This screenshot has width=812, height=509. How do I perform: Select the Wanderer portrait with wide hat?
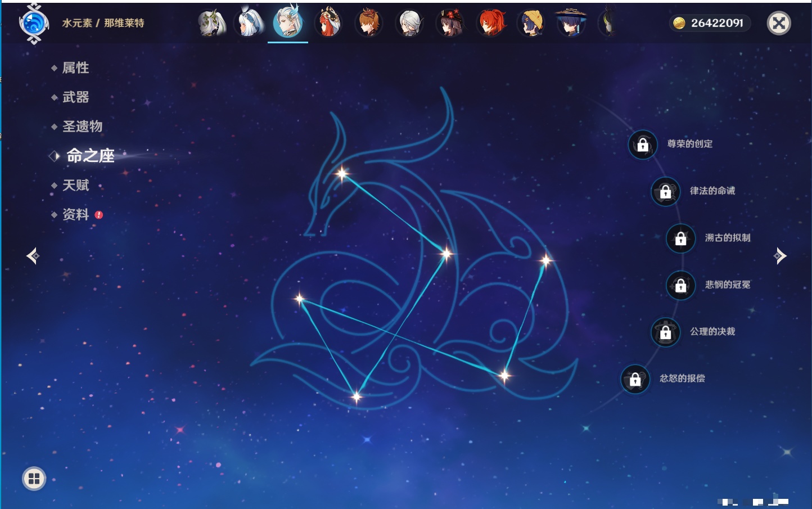pos(571,23)
